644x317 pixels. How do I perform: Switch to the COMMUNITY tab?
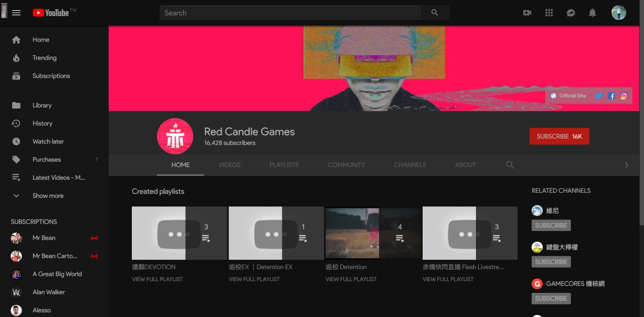(346, 165)
